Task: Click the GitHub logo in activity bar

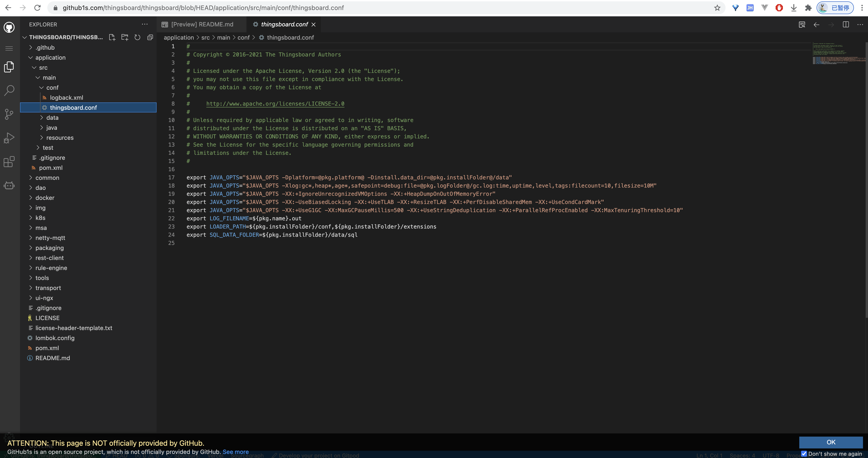Action: (9, 27)
